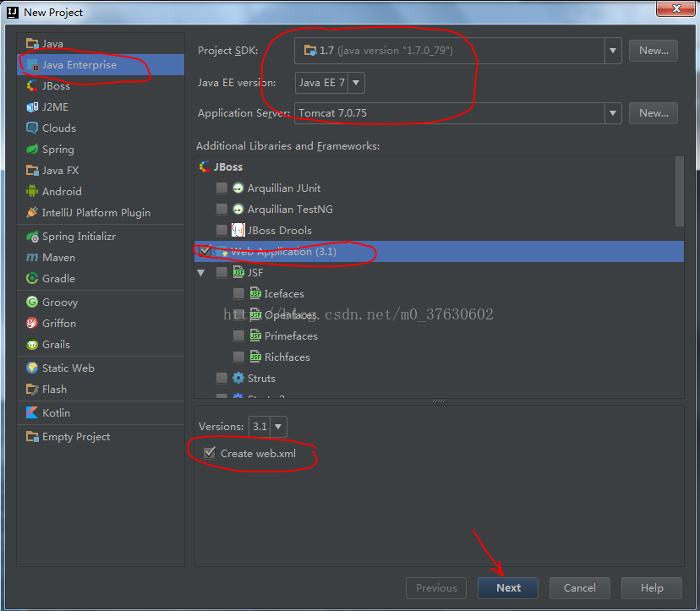Click the Griffon icon
This screenshot has height=611, width=700.
[32, 323]
